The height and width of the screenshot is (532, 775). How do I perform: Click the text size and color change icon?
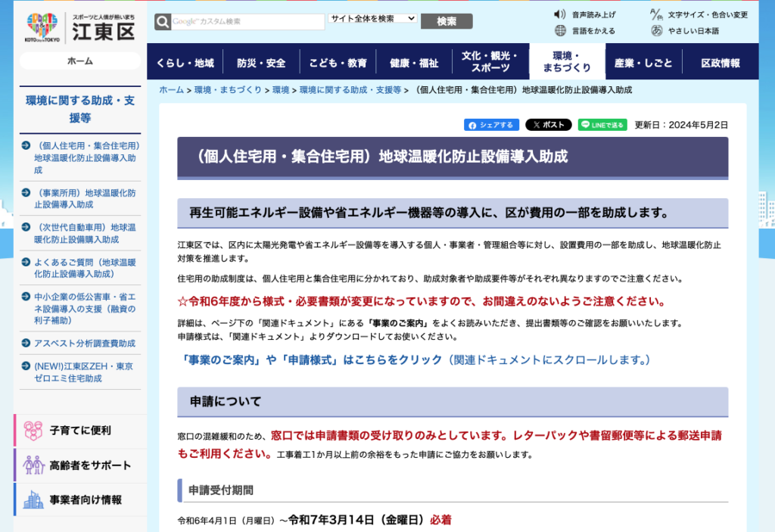[656, 14]
